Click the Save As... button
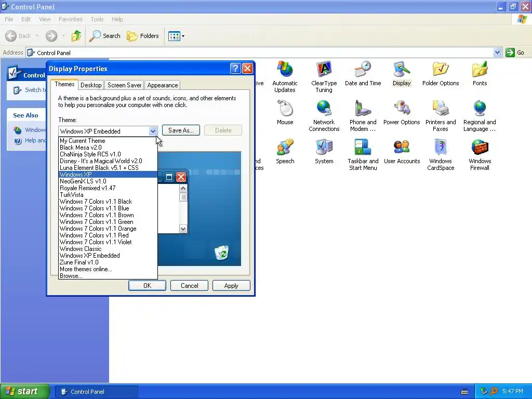 click(181, 130)
